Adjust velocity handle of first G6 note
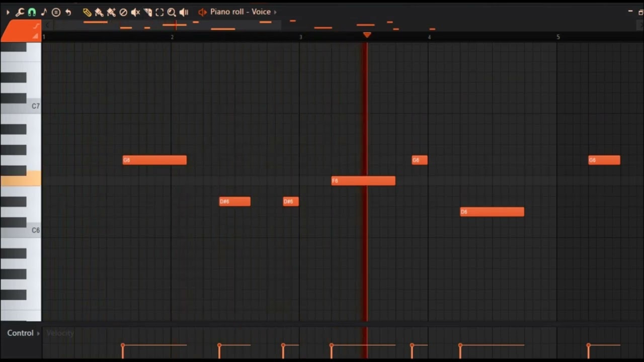Viewport: 644px width, 362px height. pyautogui.click(x=122, y=345)
